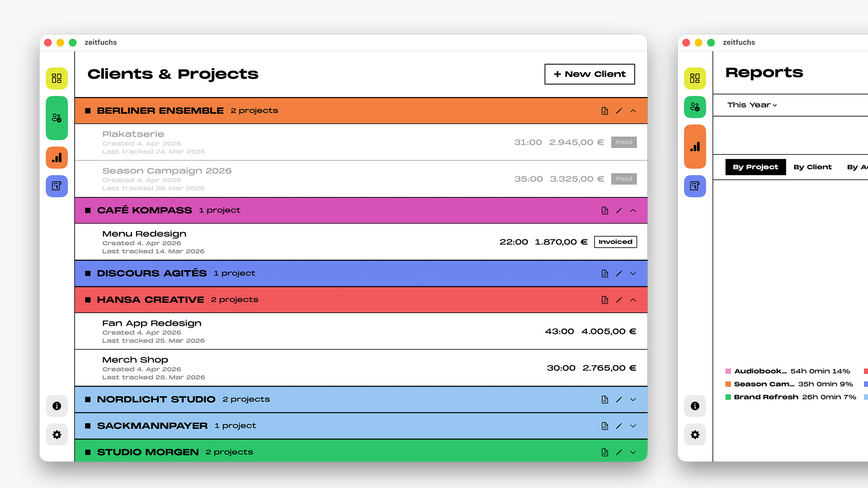Viewport: 868px width, 488px height.
Task: Open the dashboard grid icon in the sidebar
Action: pos(57,78)
